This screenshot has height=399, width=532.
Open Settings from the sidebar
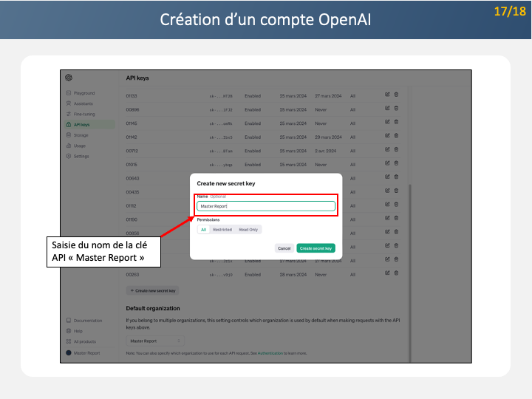[81, 156]
